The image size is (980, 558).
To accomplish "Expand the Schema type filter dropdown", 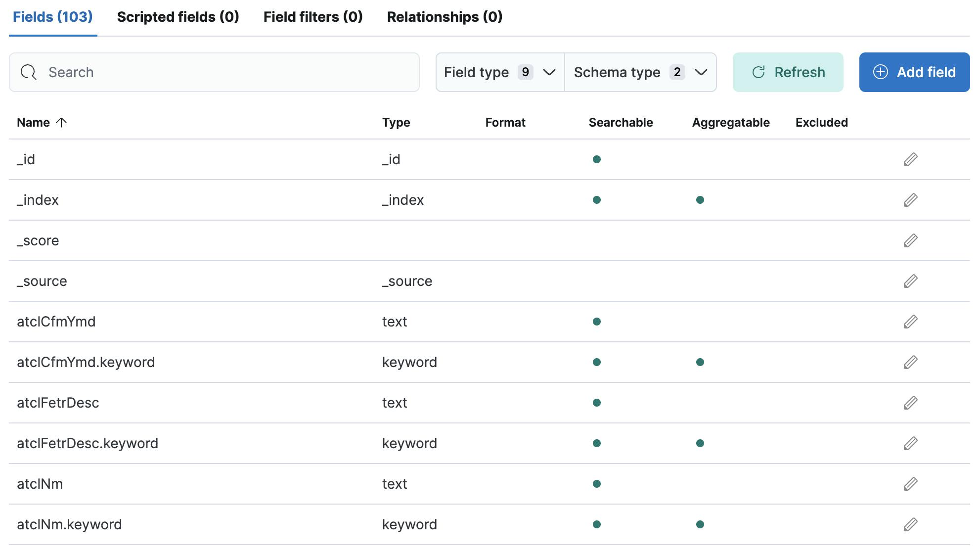I will pos(640,72).
